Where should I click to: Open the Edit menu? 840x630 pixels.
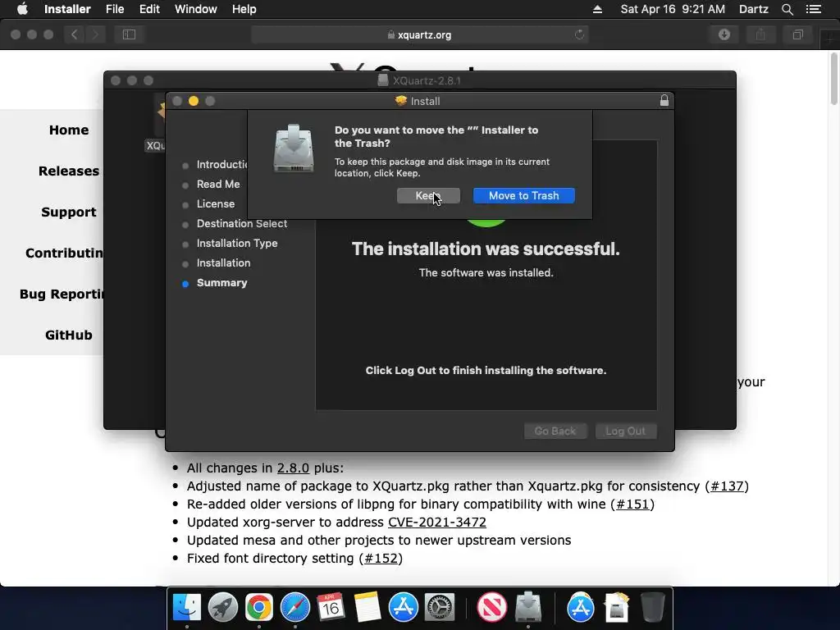(x=149, y=9)
